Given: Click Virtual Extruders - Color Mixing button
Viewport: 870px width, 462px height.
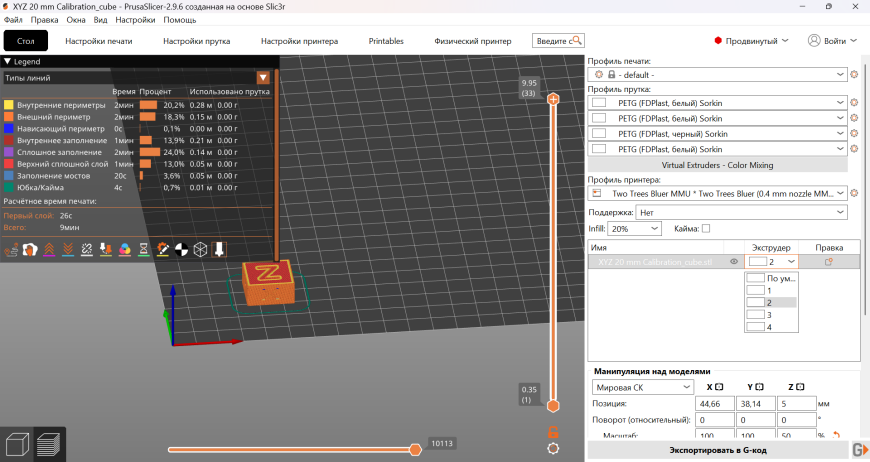Looking at the screenshot, I should coord(717,165).
